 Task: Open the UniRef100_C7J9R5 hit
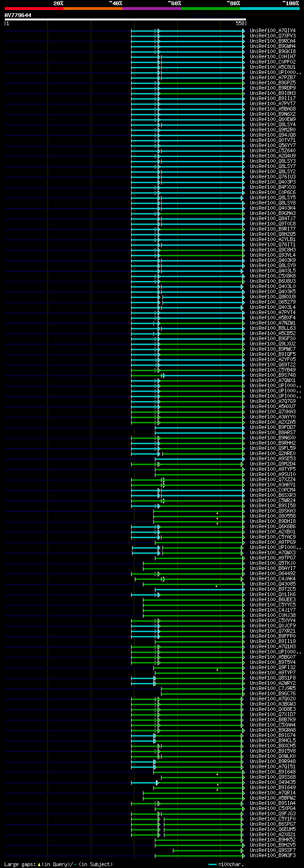tap(273, 688)
